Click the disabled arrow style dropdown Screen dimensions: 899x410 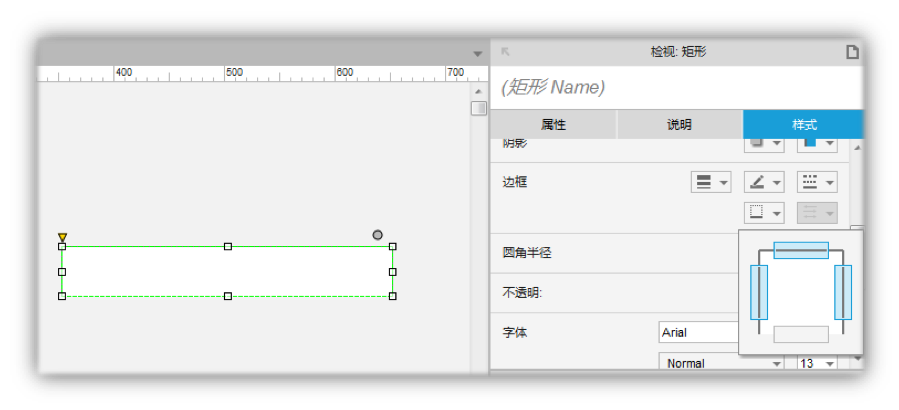coord(817,213)
